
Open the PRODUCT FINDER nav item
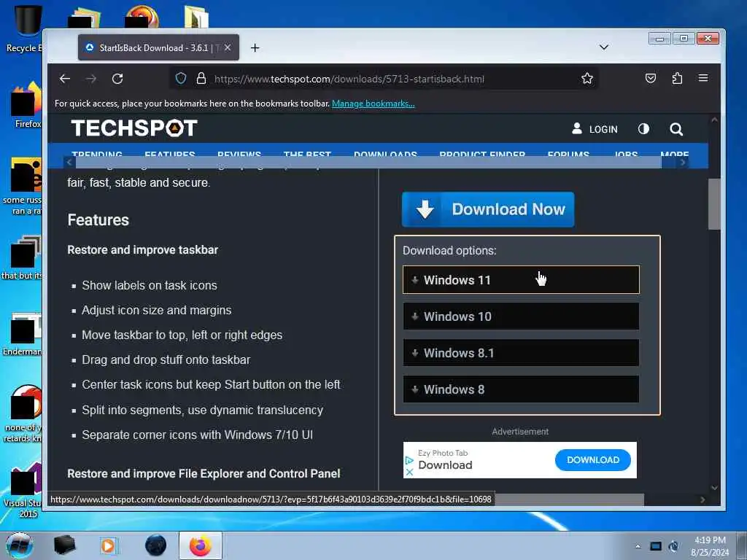(482, 154)
